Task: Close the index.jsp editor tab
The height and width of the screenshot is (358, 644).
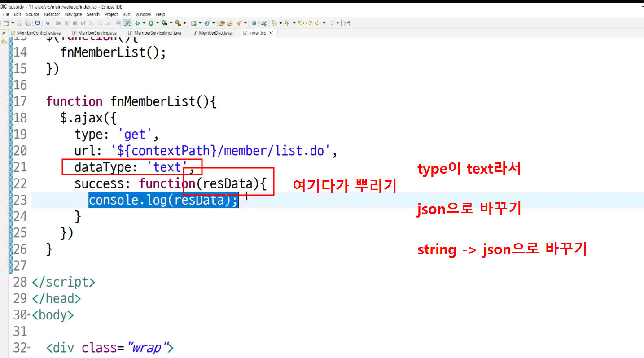Action: tap(271, 33)
